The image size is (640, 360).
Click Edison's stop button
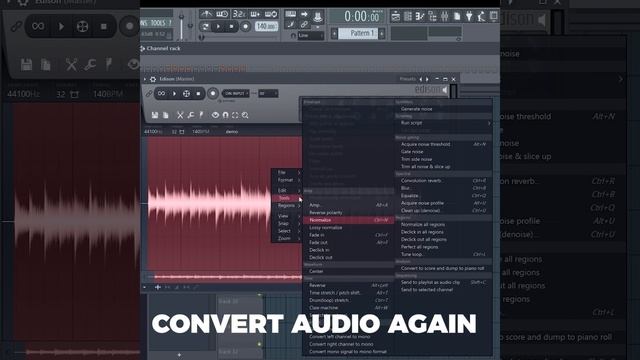[x=198, y=93]
